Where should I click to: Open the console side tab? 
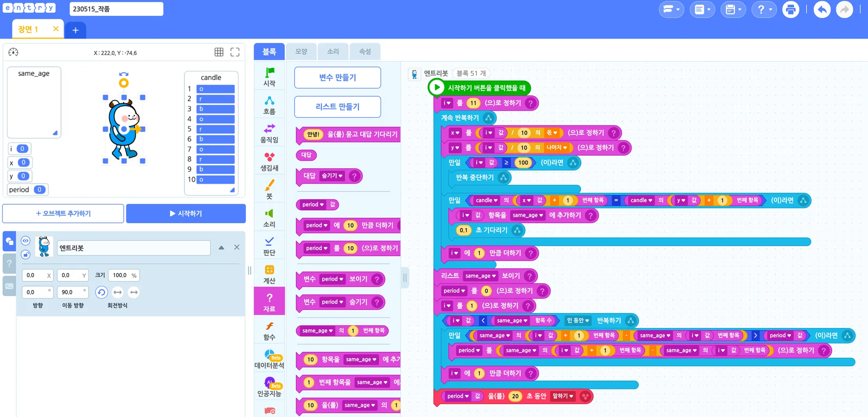(9, 286)
